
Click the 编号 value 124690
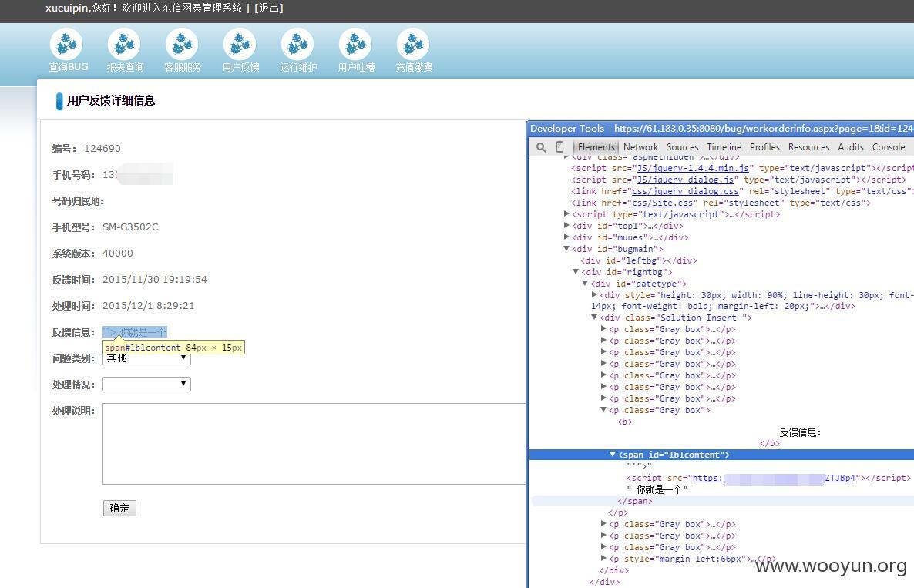coord(102,149)
